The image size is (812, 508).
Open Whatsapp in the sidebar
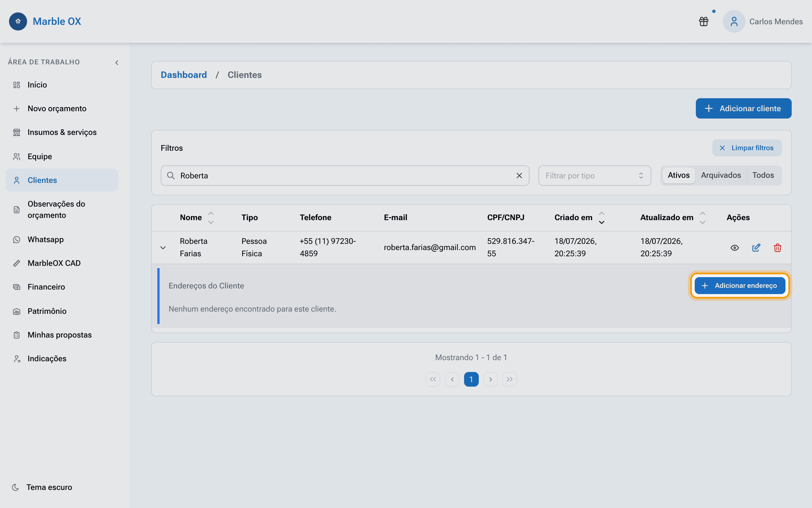point(62,240)
